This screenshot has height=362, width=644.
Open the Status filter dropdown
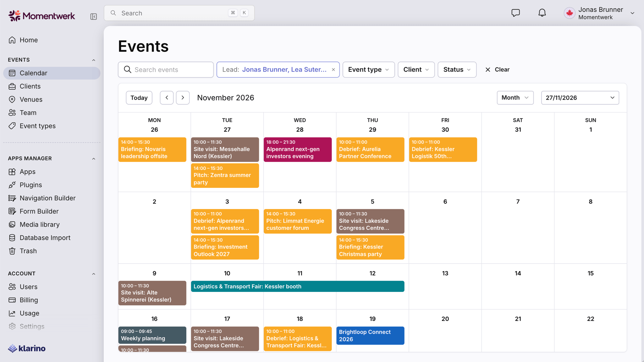tap(457, 69)
